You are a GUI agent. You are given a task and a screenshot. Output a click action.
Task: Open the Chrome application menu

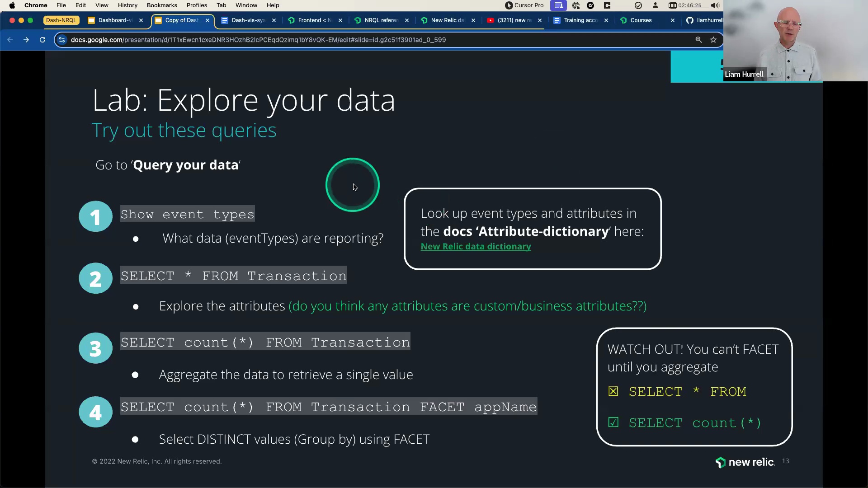(x=36, y=5)
